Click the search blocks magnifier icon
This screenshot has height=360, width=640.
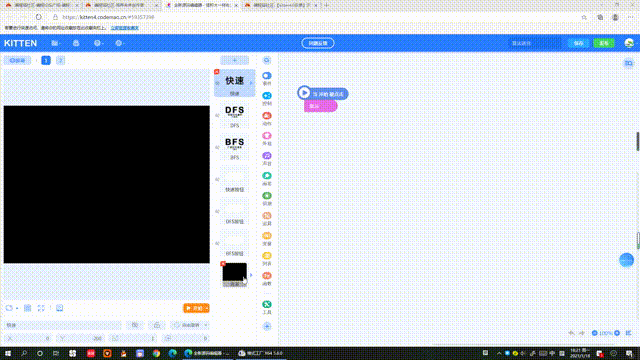click(x=267, y=60)
